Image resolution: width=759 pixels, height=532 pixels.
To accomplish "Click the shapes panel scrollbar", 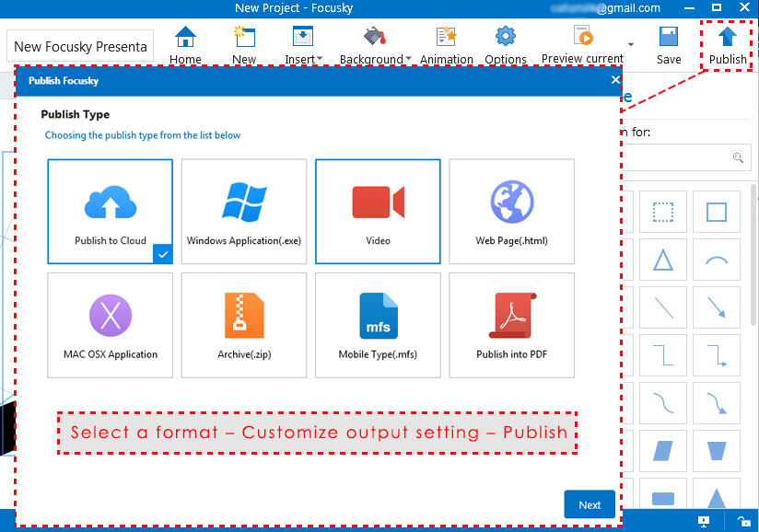I will [x=754, y=255].
